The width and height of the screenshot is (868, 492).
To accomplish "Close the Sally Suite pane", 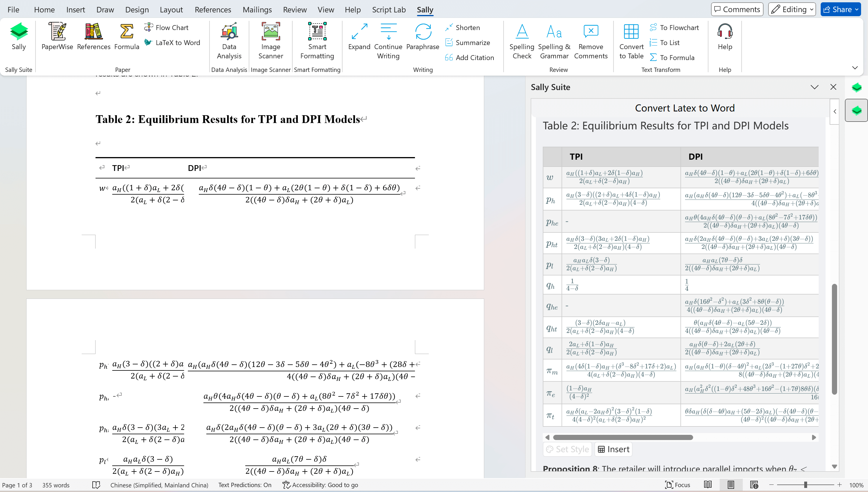I will pos(833,87).
